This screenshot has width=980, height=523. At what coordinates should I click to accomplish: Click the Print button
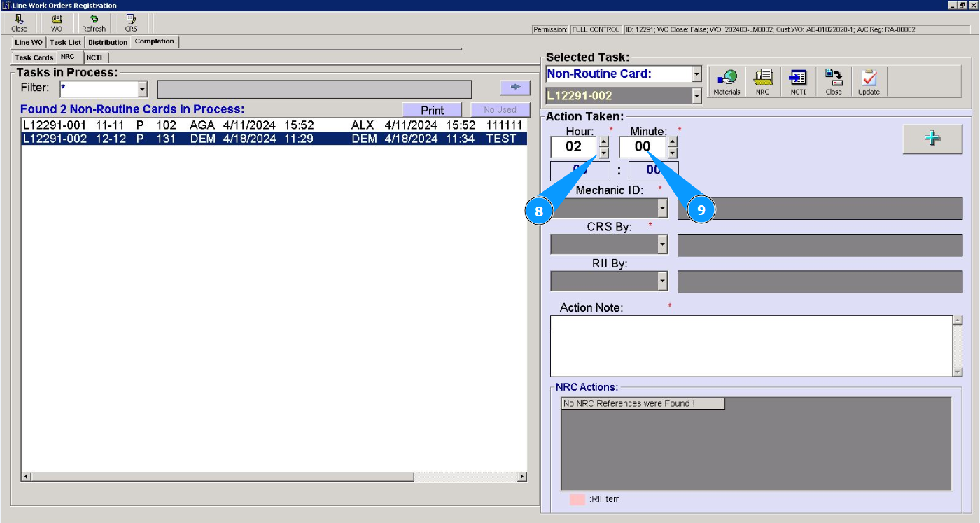[432, 110]
